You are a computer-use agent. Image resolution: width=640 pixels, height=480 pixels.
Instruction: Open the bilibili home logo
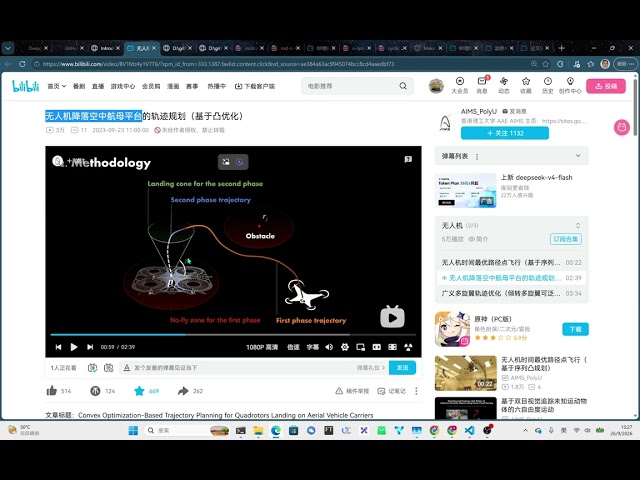pos(26,86)
